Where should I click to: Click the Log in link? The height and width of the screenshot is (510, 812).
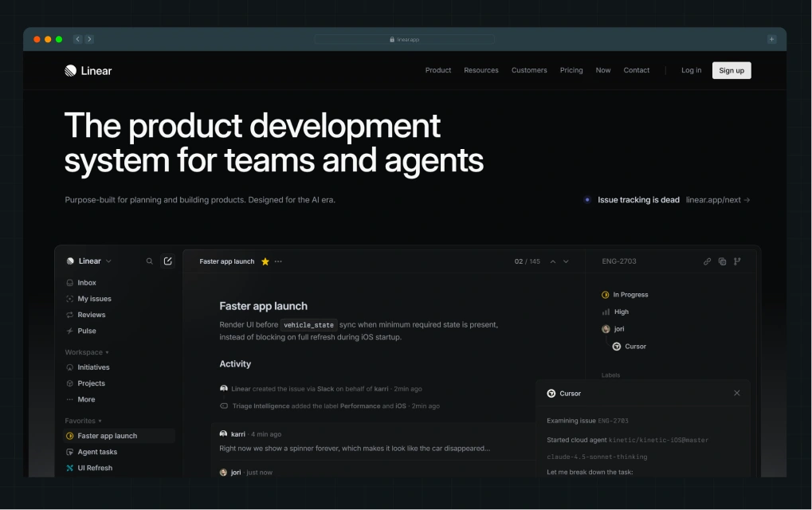(x=692, y=70)
